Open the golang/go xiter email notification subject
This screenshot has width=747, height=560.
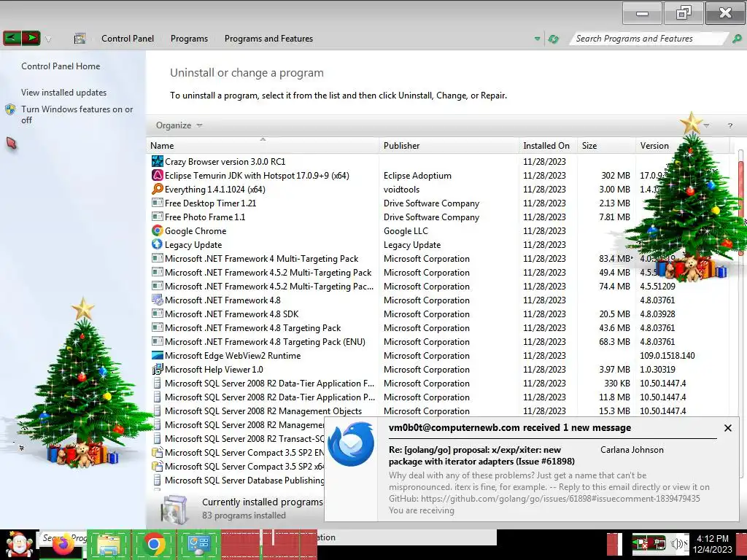pyautogui.click(x=481, y=455)
